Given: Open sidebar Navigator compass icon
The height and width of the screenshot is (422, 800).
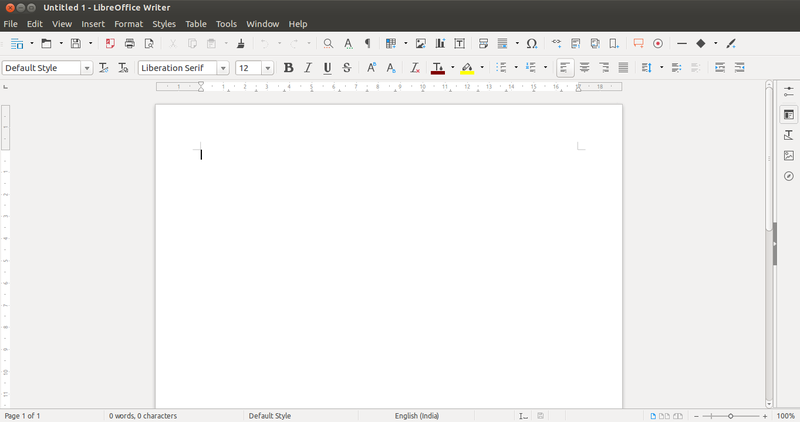Looking at the screenshot, I should [x=789, y=176].
